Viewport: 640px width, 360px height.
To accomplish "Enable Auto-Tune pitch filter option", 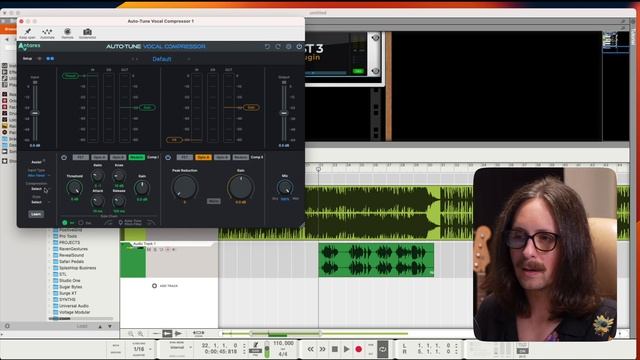I will point(120,223).
